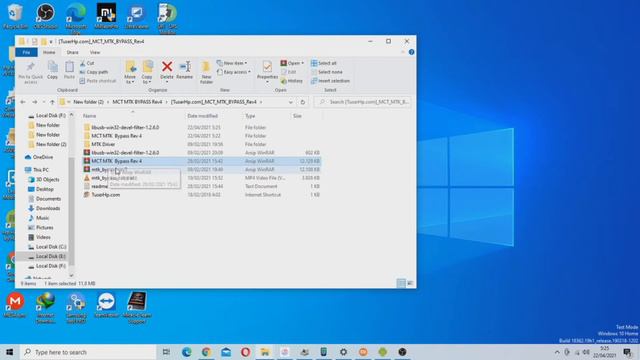Click the Copy ribbon icon
The width and height of the screenshot is (640, 360).
[x=52, y=67]
